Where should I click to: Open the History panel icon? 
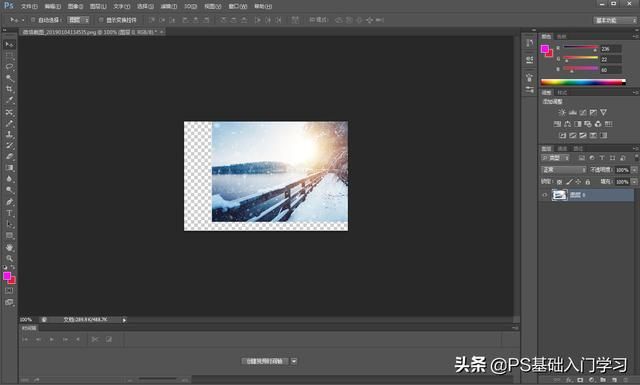pyautogui.click(x=529, y=43)
